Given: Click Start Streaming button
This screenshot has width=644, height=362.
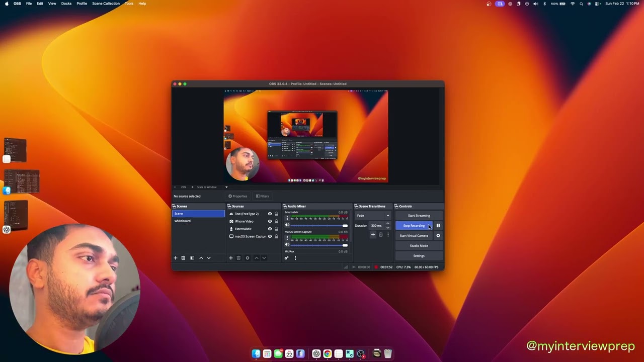Looking at the screenshot, I should pyautogui.click(x=419, y=216).
